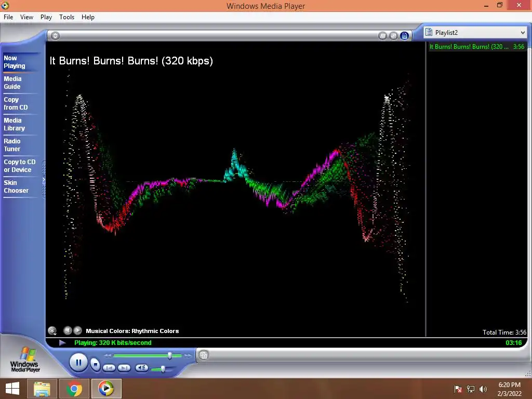532x399 pixels.
Task: Click the seek bar position thumb
Action: [x=170, y=355]
